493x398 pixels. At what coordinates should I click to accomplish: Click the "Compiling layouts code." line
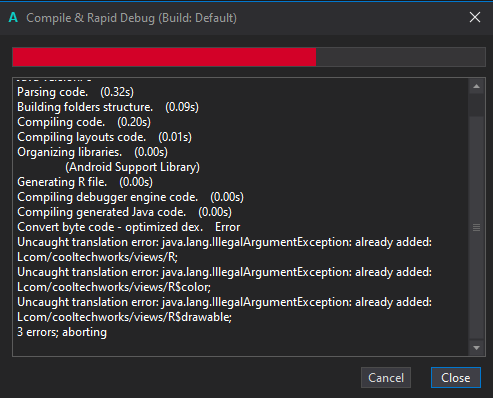pos(104,137)
